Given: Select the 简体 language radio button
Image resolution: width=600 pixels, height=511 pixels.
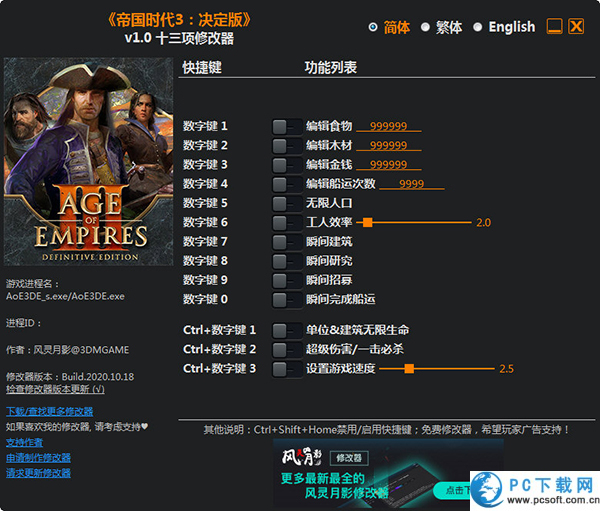Looking at the screenshot, I should (373, 27).
